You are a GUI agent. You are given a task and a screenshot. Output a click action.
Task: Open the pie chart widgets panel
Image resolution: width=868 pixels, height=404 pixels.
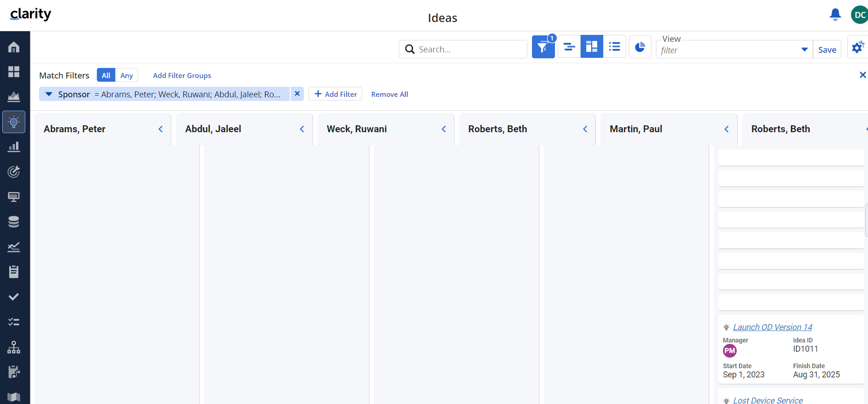pos(639,47)
